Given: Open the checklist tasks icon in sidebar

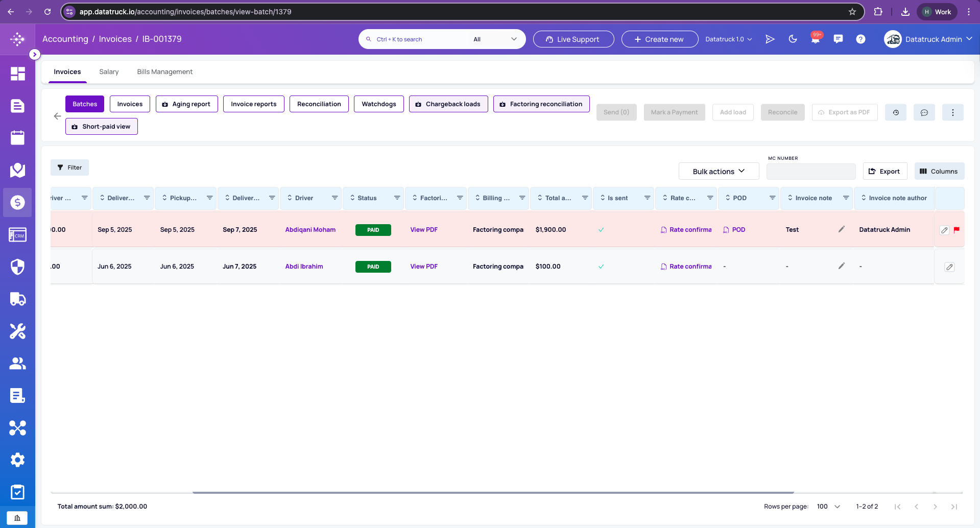Looking at the screenshot, I should 17,492.
